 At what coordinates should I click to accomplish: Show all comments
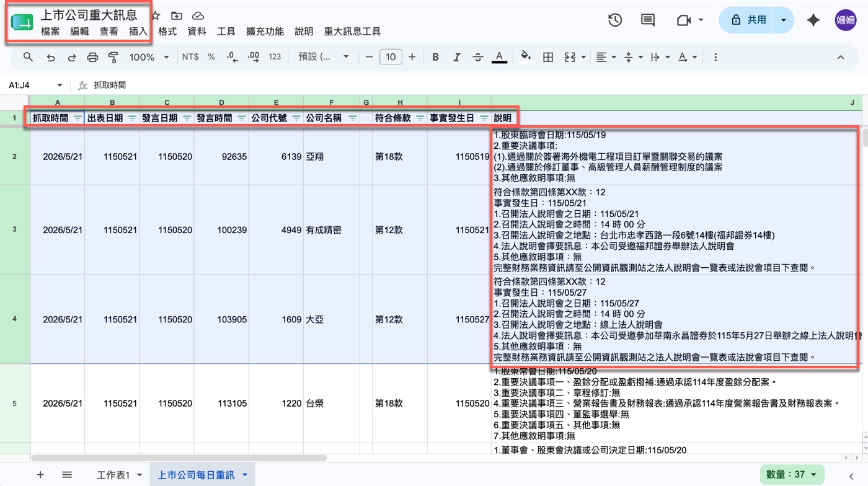click(x=648, y=20)
